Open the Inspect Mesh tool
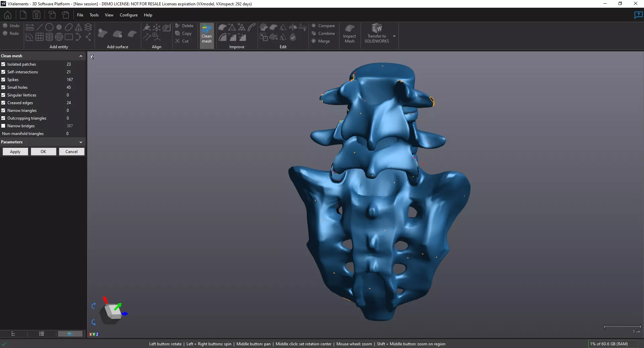Screen dimensions: 644x348 point(350,33)
